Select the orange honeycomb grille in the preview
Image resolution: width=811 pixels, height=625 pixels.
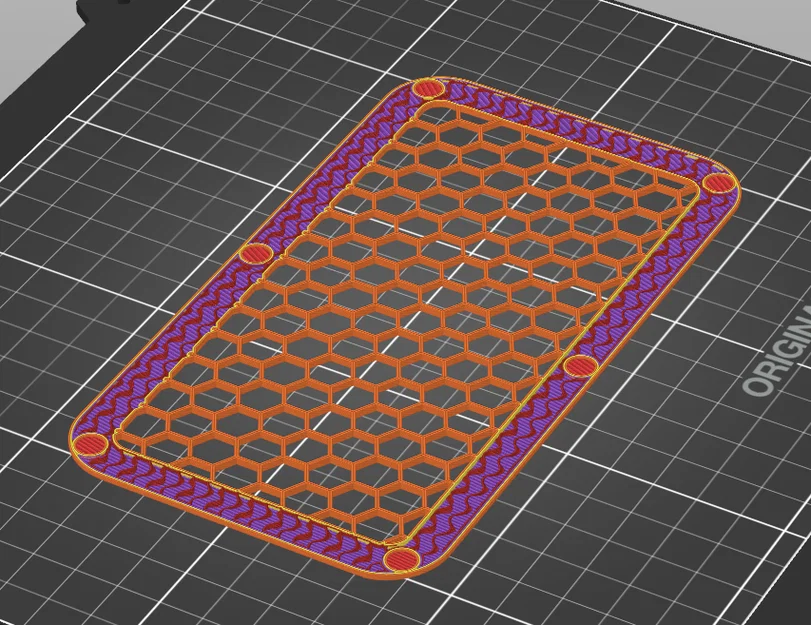click(406, 322)
